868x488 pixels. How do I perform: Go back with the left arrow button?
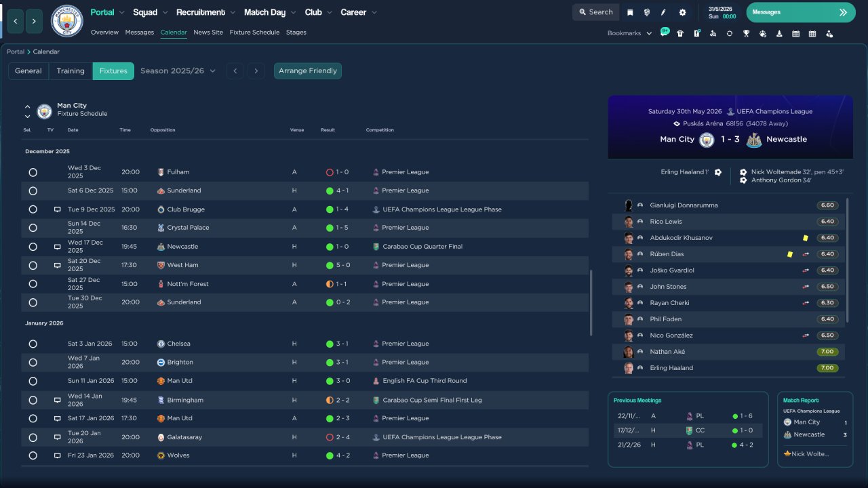tap(15, 22)
